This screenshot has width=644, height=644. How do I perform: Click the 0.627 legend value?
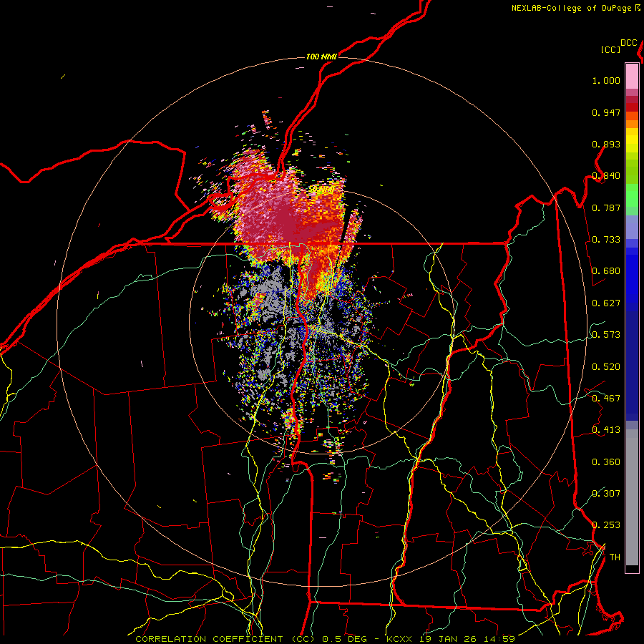[606, 303]
